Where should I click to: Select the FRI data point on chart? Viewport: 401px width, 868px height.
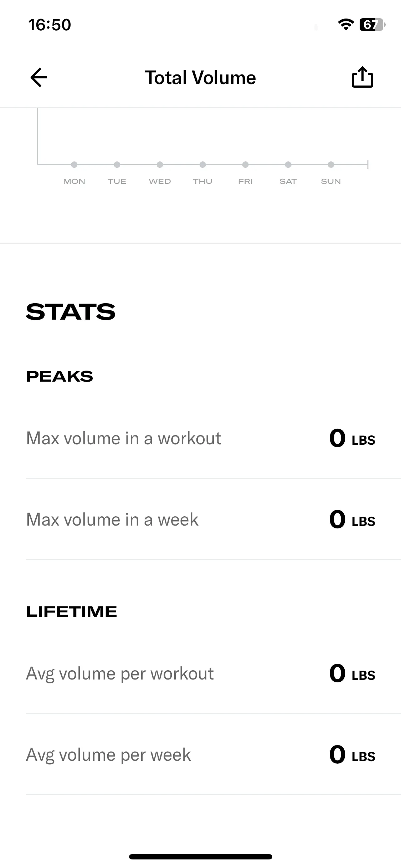tap(245, 165)
